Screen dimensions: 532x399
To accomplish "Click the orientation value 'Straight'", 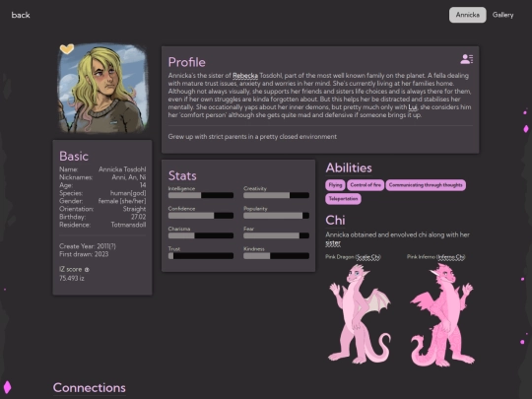I will click(x=134, y=209).
